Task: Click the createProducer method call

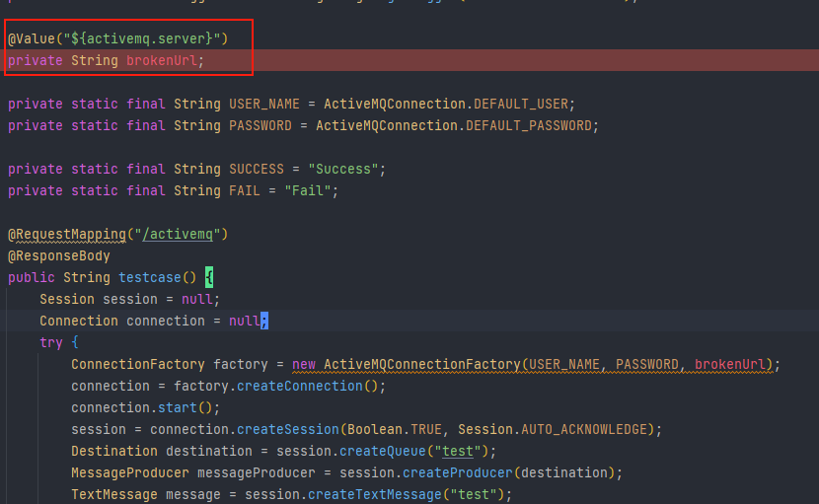Action: (x=458, y=473)
